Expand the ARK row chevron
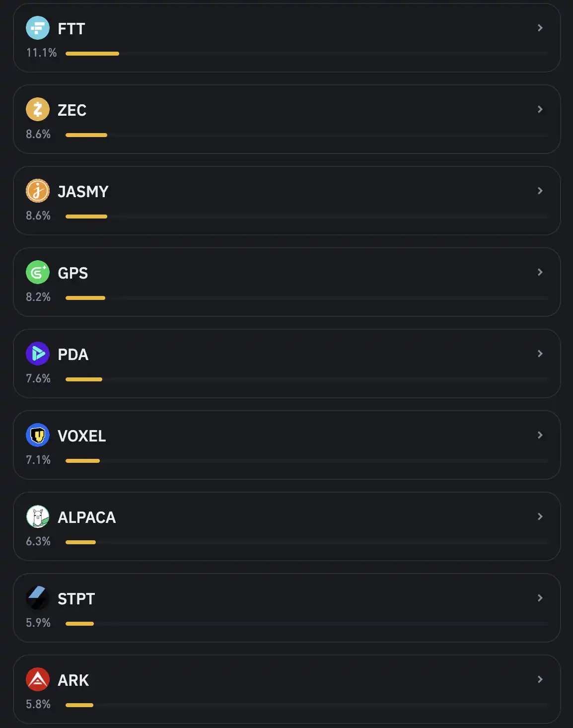 (x=540, y=680)
